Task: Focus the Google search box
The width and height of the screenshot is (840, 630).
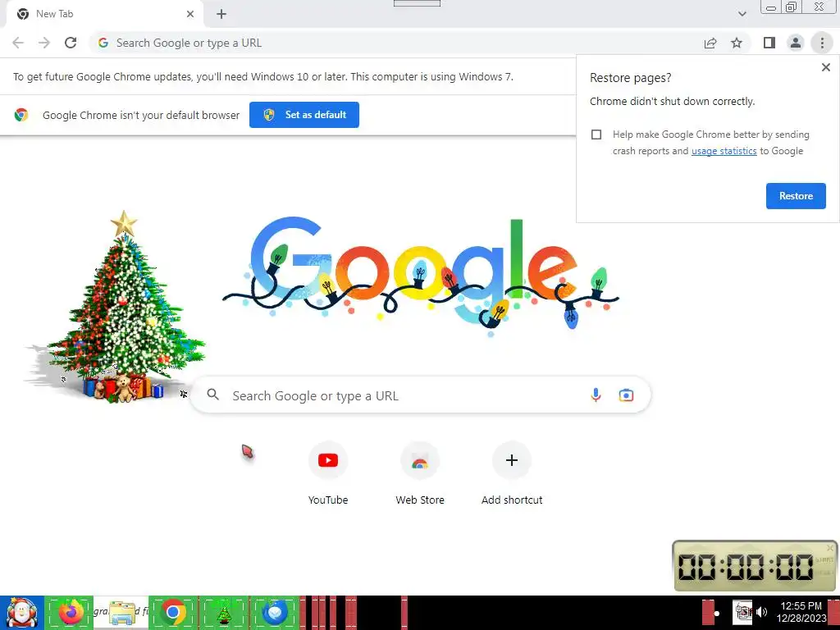Action: pyautogui.click(x=421, y=395)
